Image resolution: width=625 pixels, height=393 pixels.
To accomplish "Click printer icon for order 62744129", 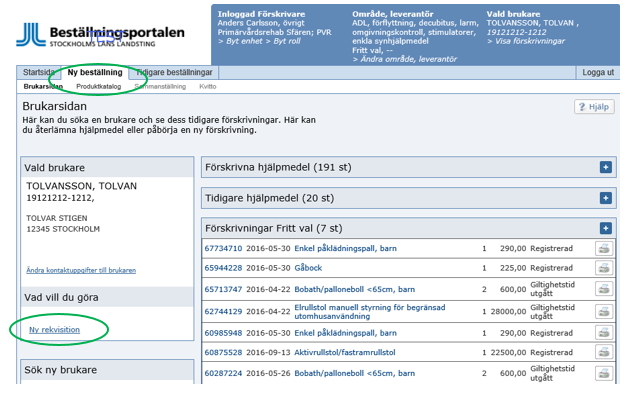I will pos(604,311).
